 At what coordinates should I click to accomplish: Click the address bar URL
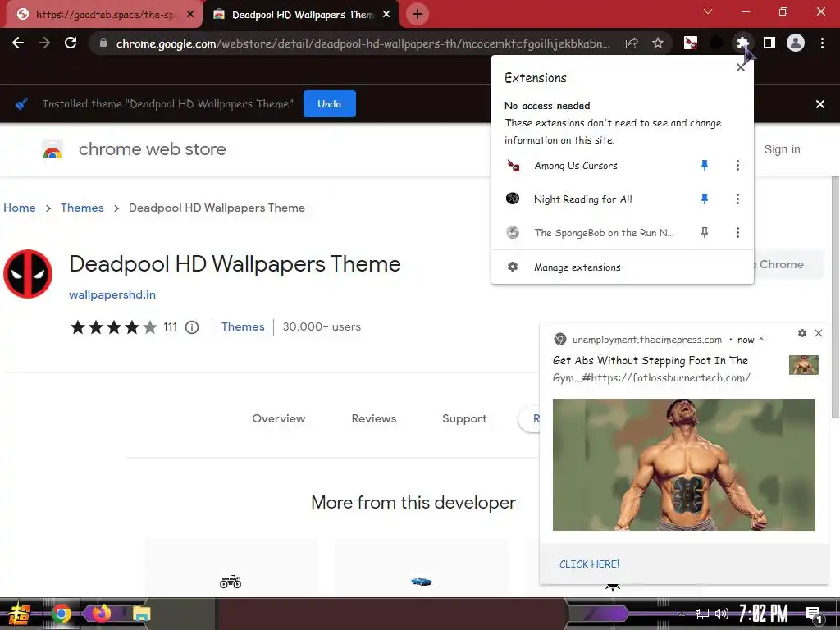coord(363,43)
